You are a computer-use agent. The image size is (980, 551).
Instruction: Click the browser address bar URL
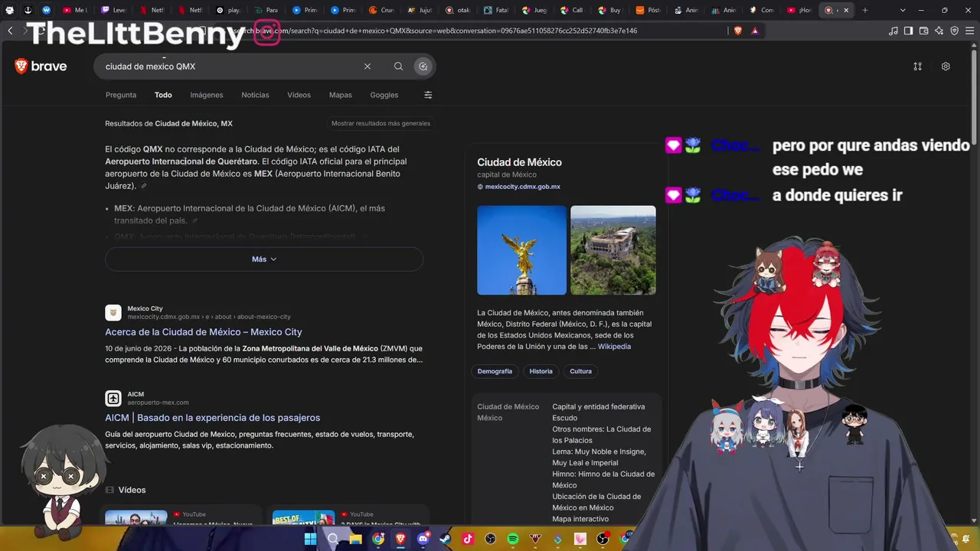435,31
